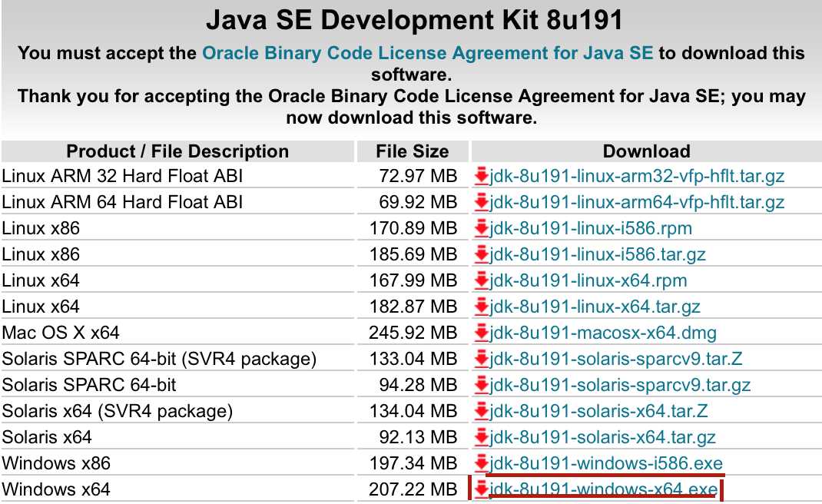This screenshot has width=822, height=504.
Task: Select the 185.69 MB file size
Action: 413,254
